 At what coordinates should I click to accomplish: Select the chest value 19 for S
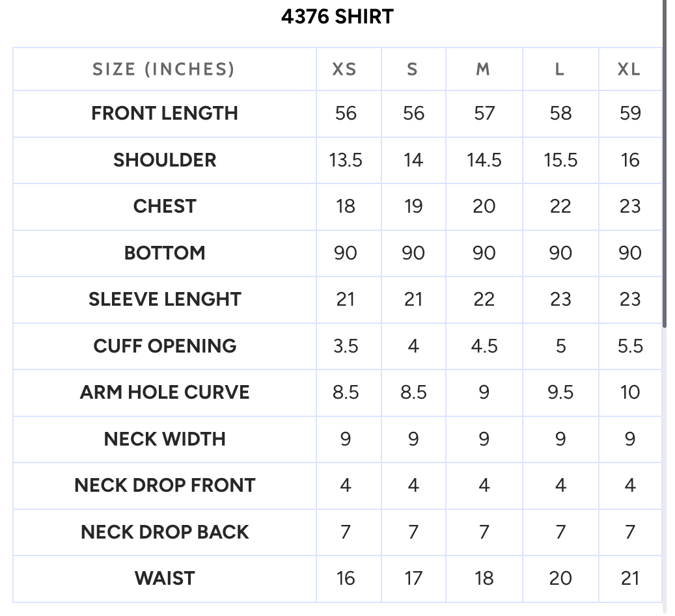(x=413, y=206)
